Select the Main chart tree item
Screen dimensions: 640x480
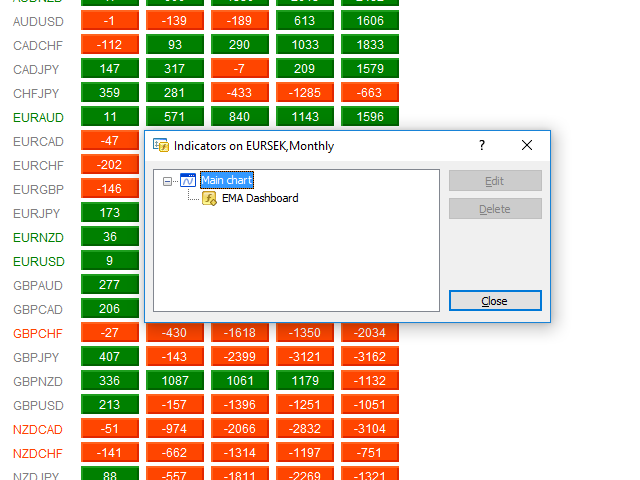coord(227,180)
